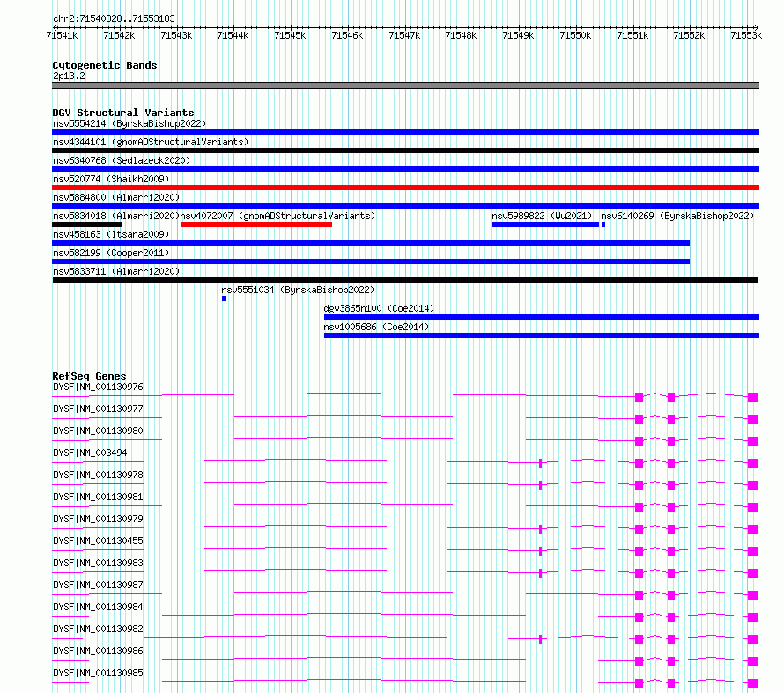Select nsv520774 (Shaikh2009) variant label
Image resolution: width=784 pixels, height=693 pixels.
[111, 179]
